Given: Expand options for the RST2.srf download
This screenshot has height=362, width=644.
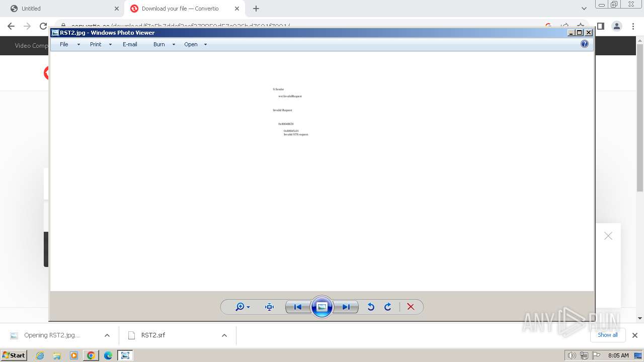Looking at the screenshot, I should (224, 335).
